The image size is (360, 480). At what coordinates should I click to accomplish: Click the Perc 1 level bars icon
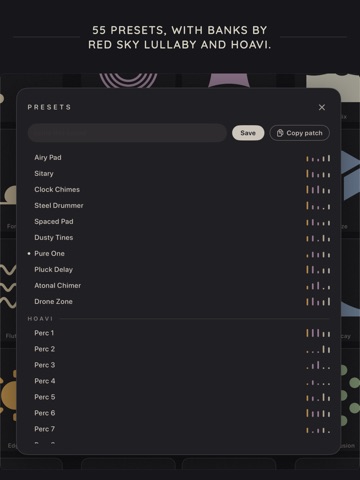(x=318, y=333)
